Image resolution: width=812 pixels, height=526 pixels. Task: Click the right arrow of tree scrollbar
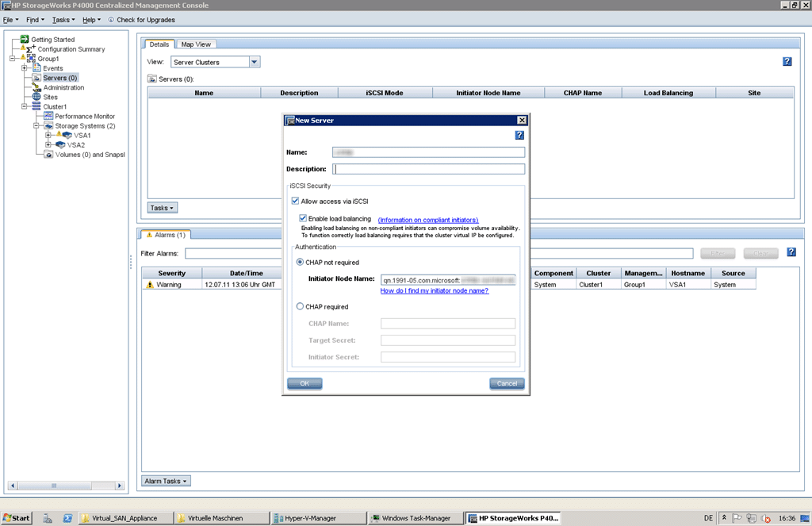point(120,486)
